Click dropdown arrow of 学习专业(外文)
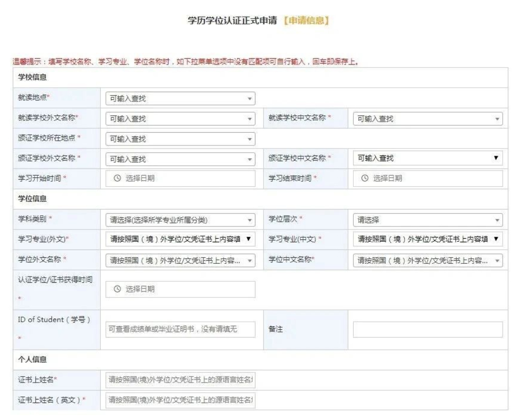 coord(249,239)
